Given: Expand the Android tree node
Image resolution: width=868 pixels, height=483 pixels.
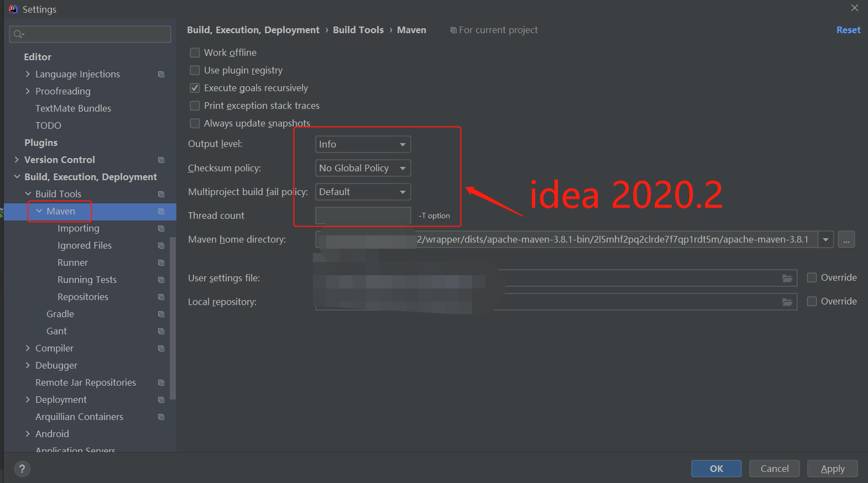Looking at the screenshot, I should click(x=28, y=434).
